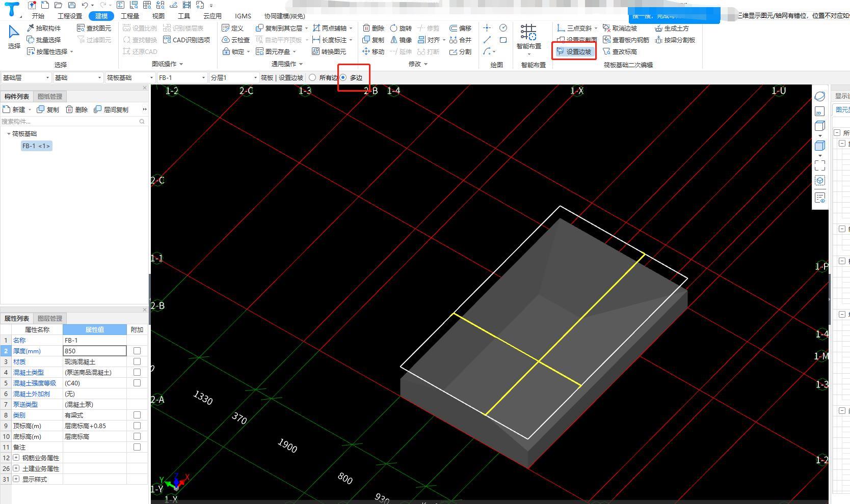Open the 筏板基础 type dropdown
The width and height of the screenshot is (850, 504).
[x=130, y=77]
